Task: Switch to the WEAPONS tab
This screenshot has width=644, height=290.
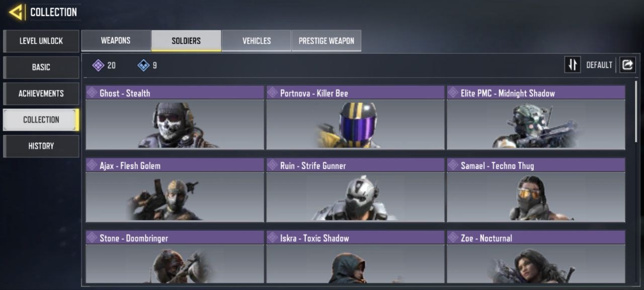Action: (x=116, y=41)
